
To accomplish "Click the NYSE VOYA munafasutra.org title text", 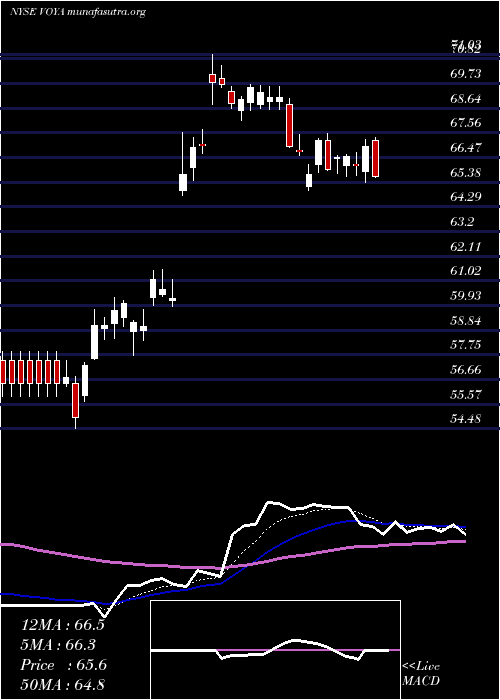I will click(x=78, y=12).
